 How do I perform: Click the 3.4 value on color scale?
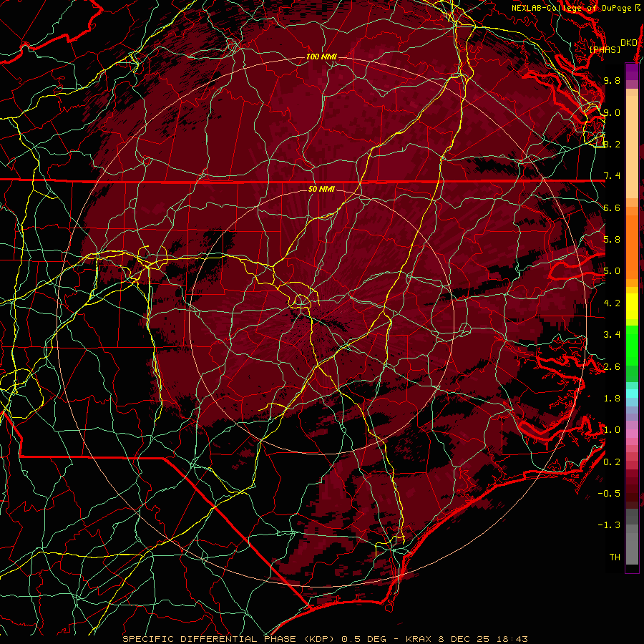(x=612, y=335)
